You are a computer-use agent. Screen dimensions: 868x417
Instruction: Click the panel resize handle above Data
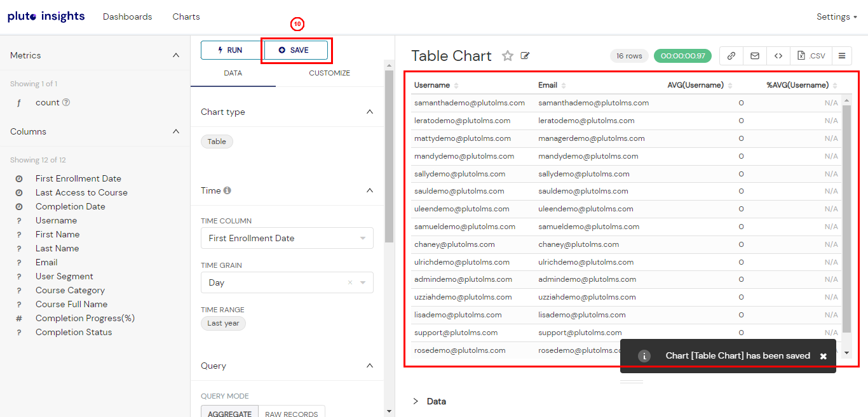pos(632,381)
